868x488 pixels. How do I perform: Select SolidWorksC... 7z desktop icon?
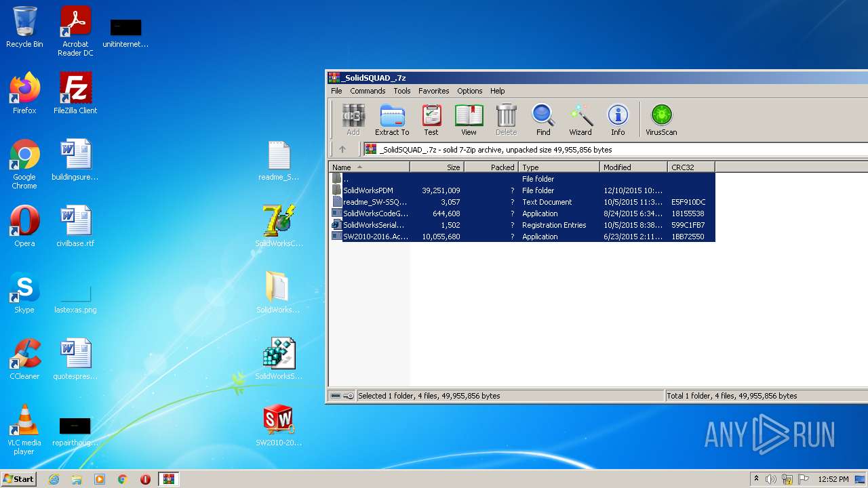point(279,226)
